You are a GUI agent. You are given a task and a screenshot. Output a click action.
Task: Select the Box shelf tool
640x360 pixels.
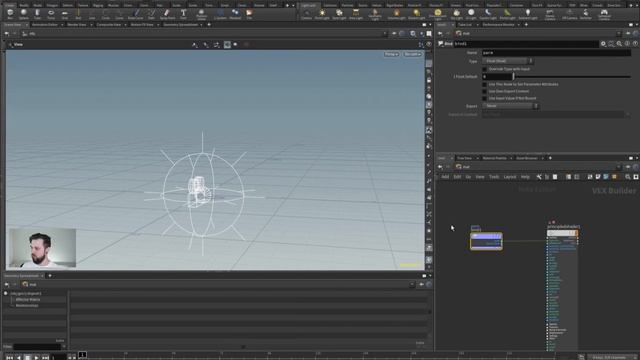coord(10,14)
